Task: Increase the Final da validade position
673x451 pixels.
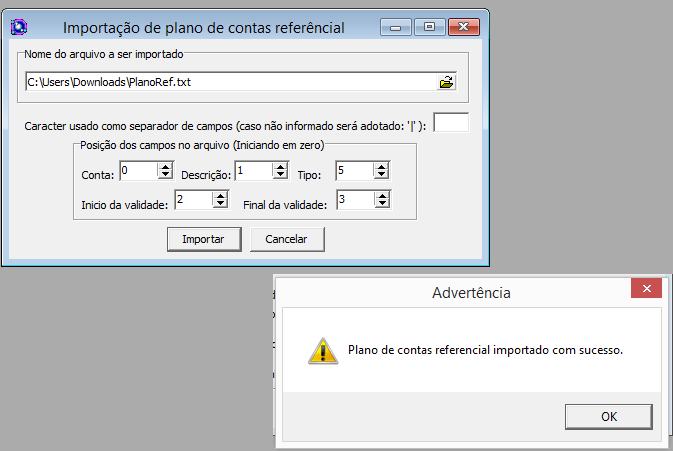Action: coord(382,196)
